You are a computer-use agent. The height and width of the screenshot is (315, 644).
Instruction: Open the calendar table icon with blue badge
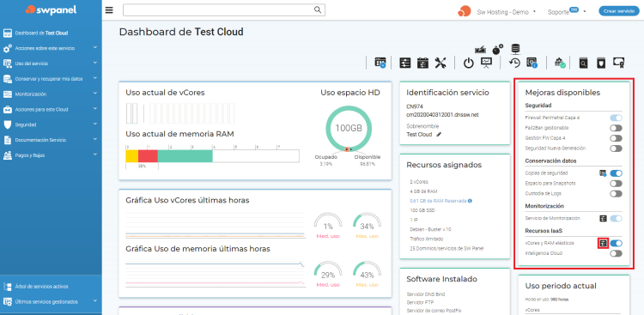click(380, 63)
